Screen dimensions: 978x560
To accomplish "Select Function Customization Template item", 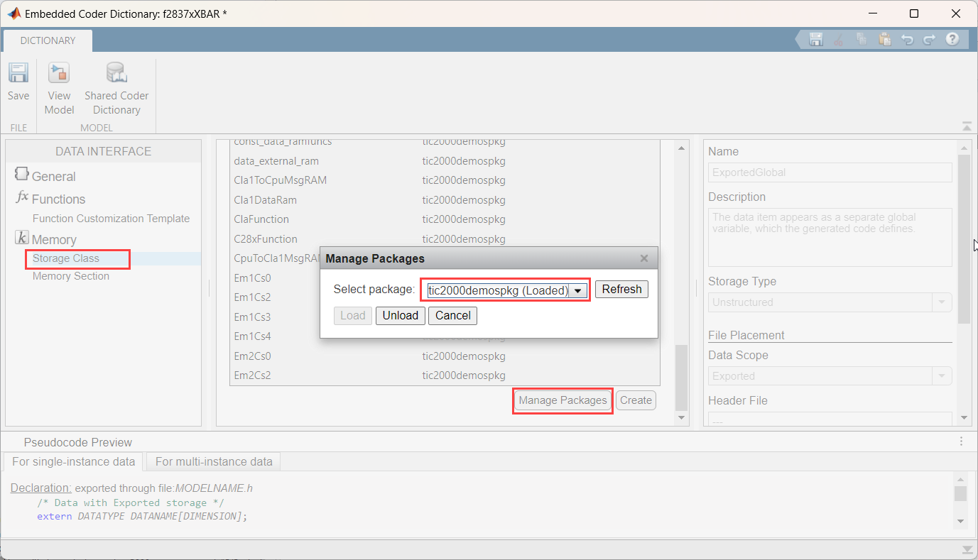I will click(111, 219).
